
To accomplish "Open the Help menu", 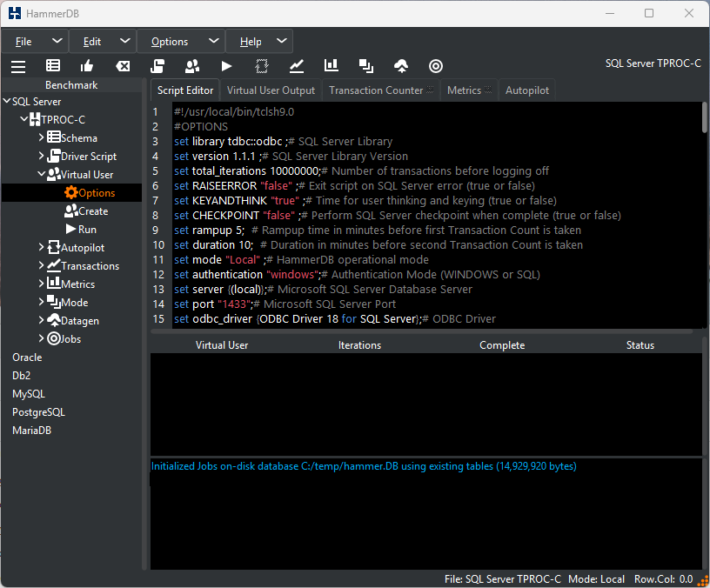I will coord(251,42).
